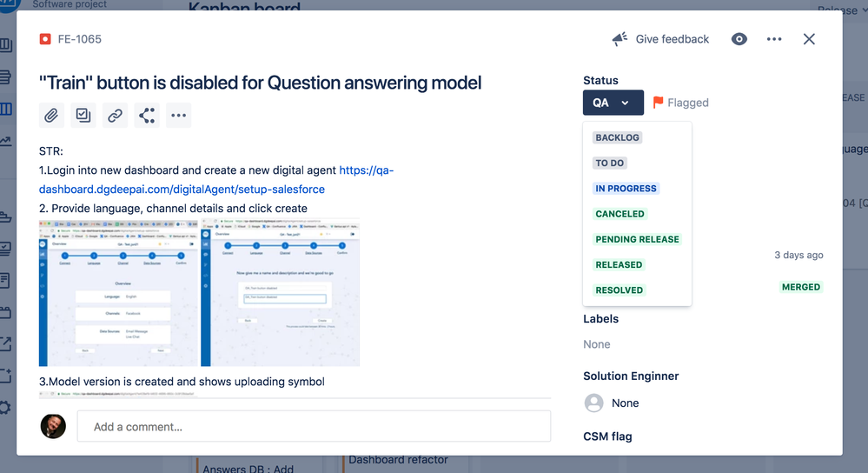Click the Add a comment field
Image resolution: width=868 pixels, height=473 pixels.
314,426
